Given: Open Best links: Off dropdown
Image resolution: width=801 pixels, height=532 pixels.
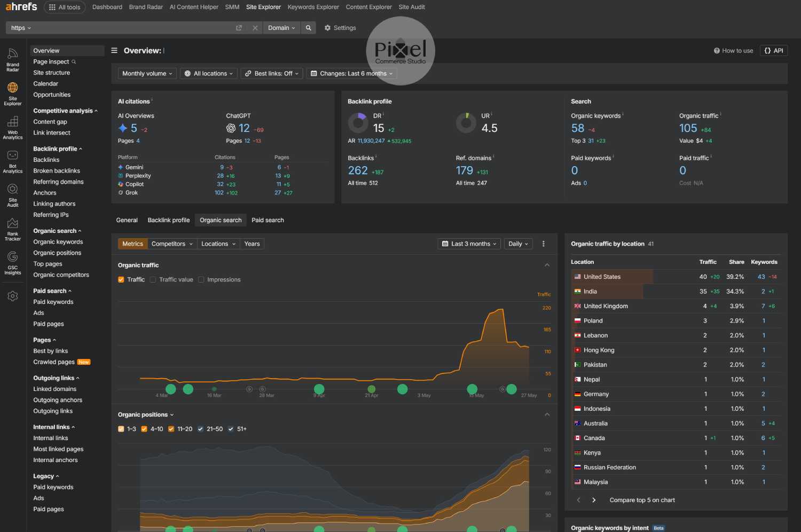Looking at the screenshot, I should click(272, 74).
